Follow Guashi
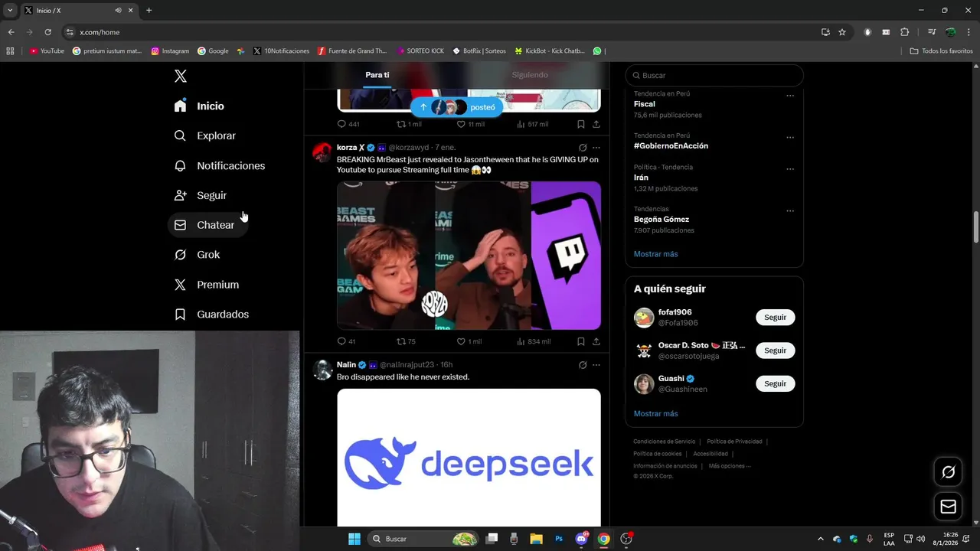 pos(775,383)
